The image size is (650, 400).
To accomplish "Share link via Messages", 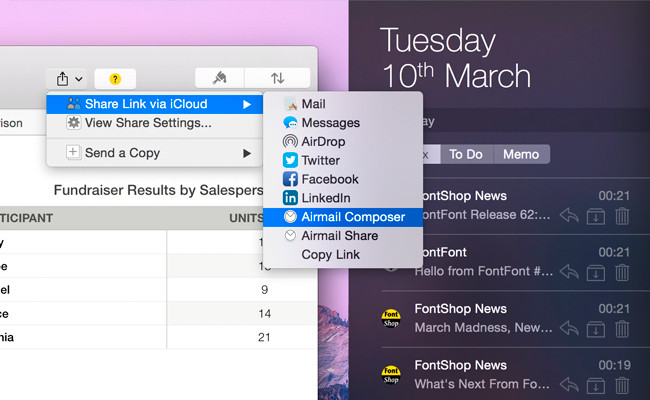I will point(343,123).
